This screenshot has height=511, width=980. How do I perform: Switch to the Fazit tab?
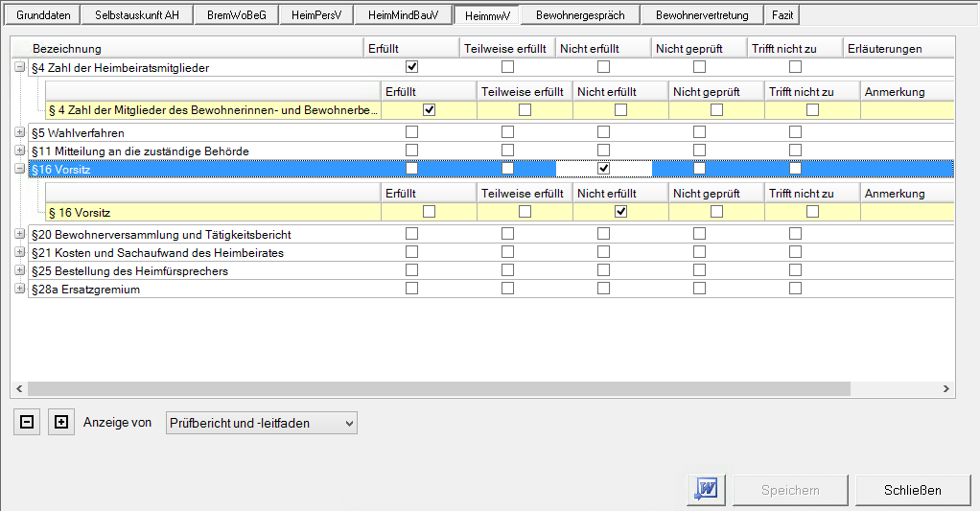(782, 15)
